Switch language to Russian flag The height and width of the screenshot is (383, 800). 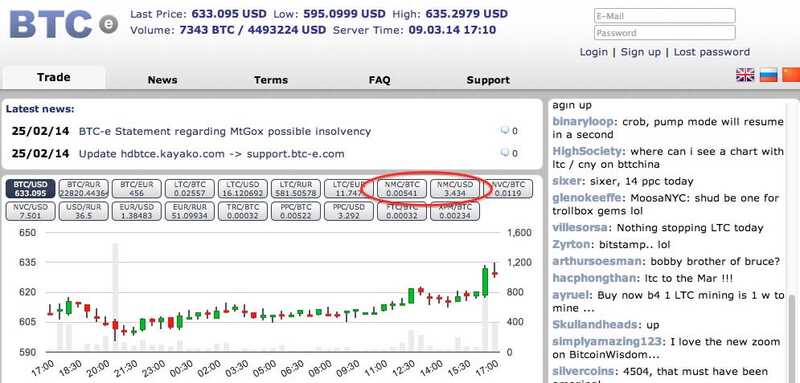point(768,75)
